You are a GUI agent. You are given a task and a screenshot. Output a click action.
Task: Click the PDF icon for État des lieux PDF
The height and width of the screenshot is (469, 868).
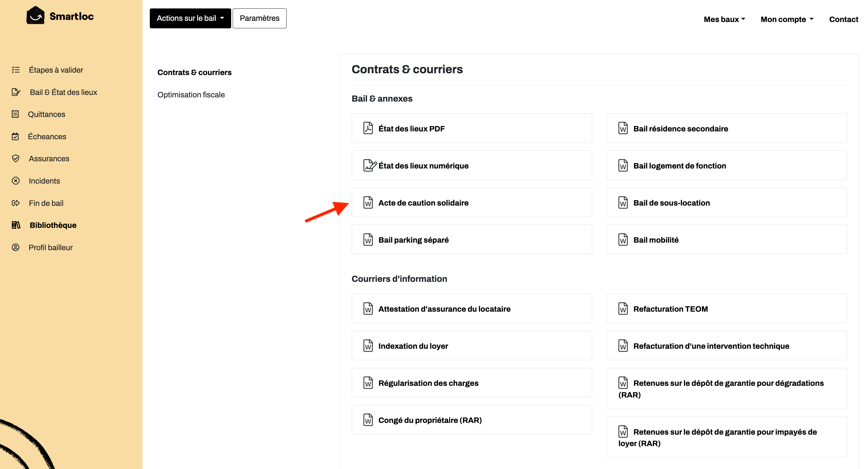(368, 128)
